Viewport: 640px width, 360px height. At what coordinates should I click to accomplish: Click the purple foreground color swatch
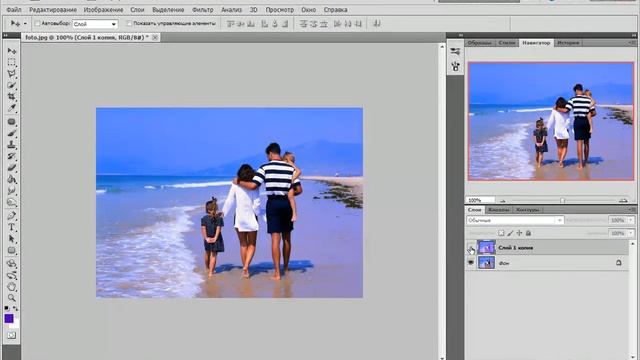coord(9,318)
